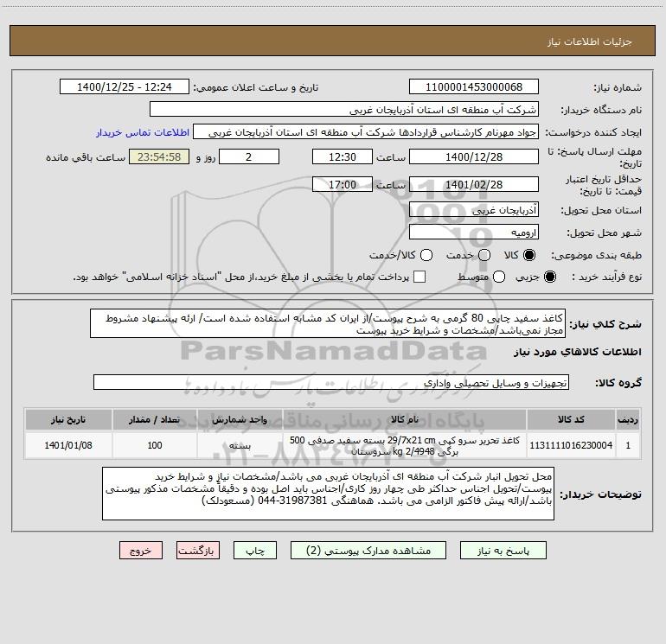
Task: Click the نام کالا column header
Action: click(x=405, y=419)
